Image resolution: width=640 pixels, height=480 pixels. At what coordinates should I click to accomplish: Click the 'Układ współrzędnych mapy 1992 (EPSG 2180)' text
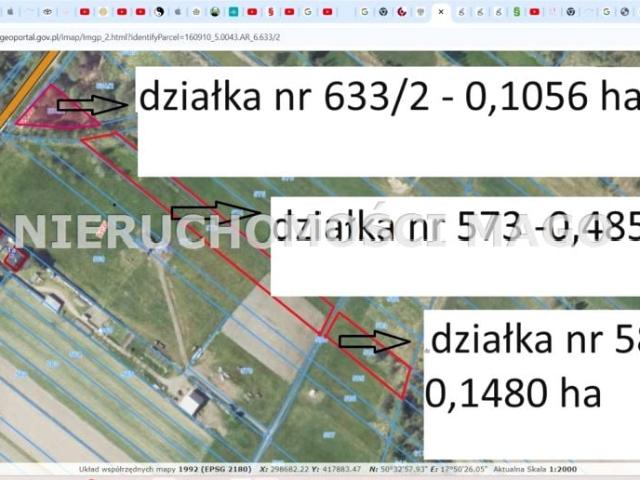point(165,469)
